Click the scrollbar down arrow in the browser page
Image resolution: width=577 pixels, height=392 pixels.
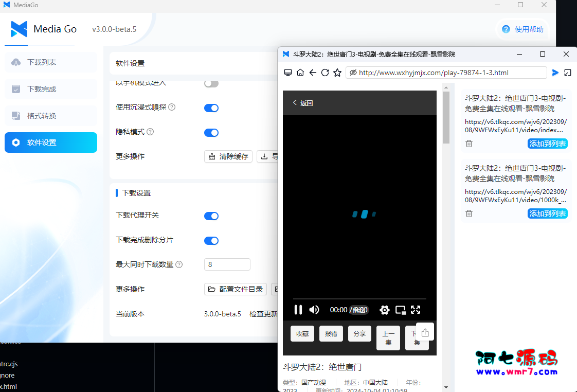(x=446, y=387)
